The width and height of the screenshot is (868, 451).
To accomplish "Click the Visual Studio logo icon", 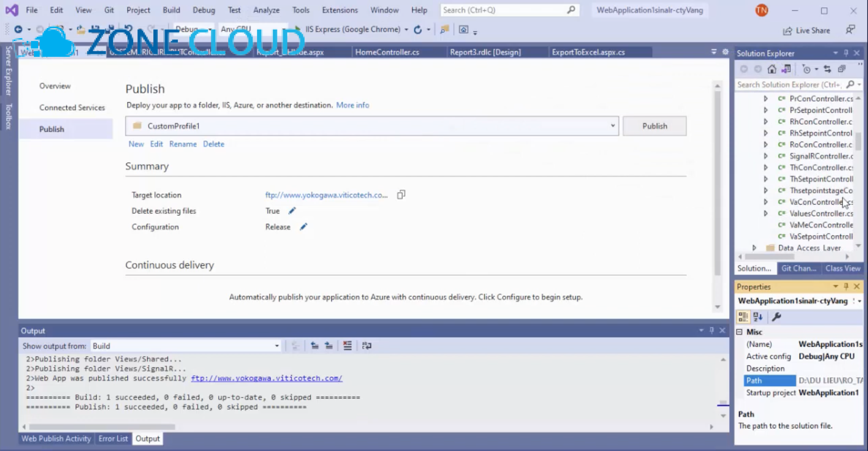I will (12, 10).
